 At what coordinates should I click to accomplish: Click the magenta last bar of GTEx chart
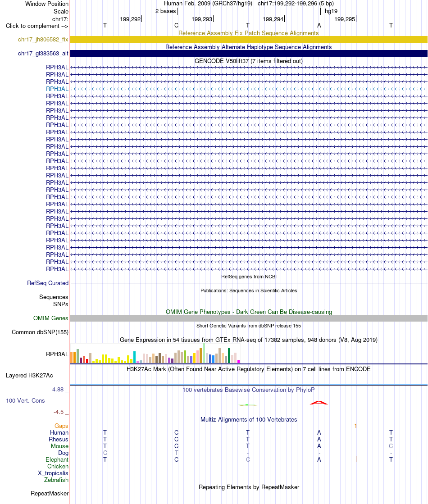tap(239, 362)
